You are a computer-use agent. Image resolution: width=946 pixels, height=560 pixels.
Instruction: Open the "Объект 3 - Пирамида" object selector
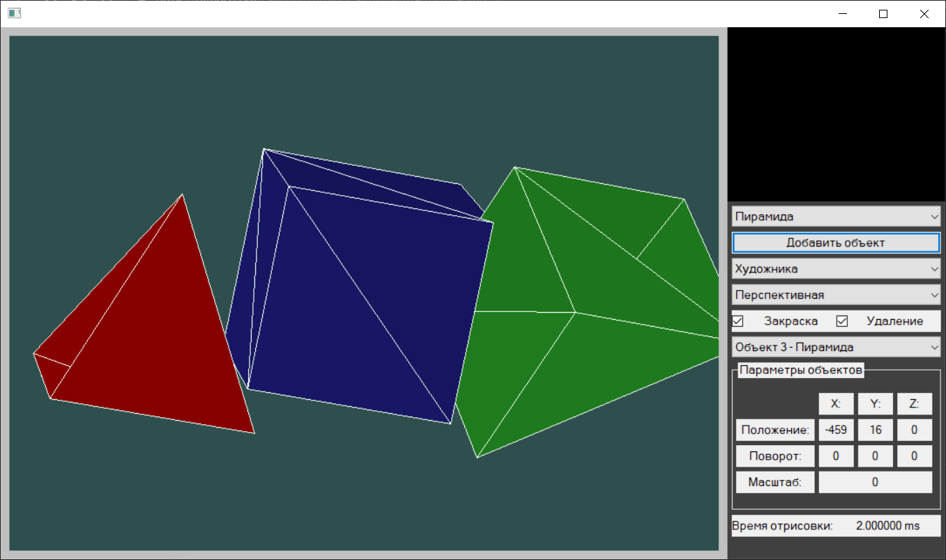tap(835, 346)
